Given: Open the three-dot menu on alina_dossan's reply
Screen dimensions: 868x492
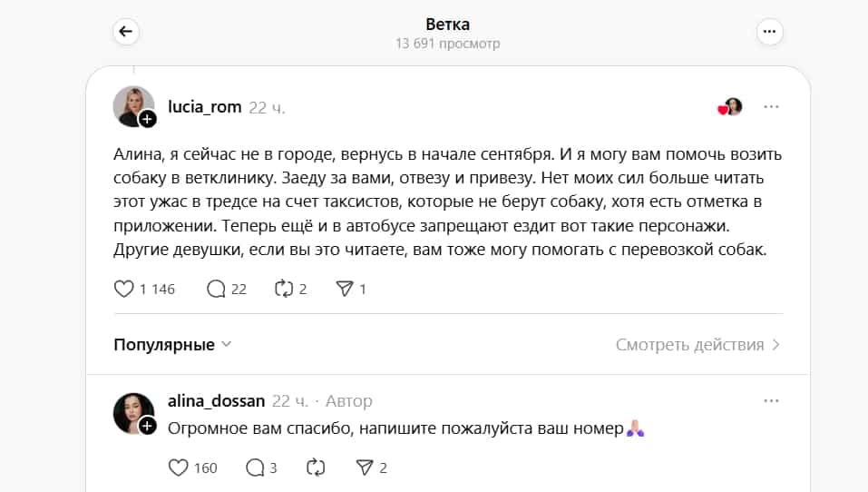Looking at the screenshot, I should tap(771, 401).
